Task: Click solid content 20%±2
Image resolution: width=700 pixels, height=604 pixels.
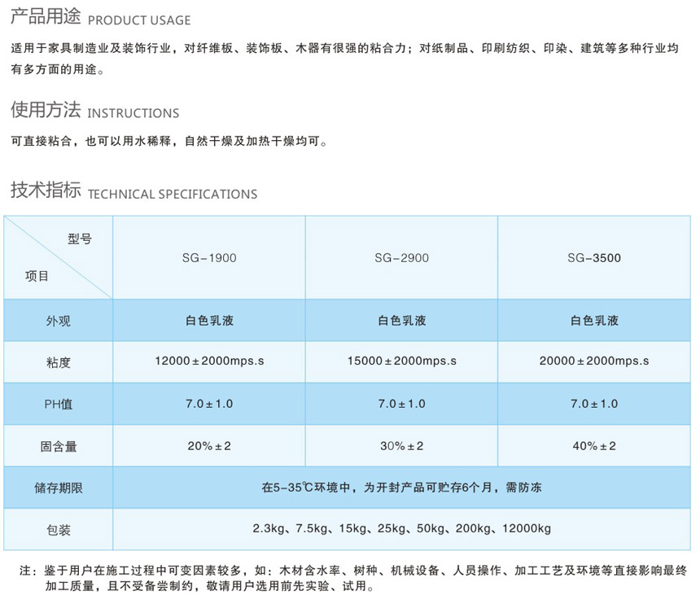Action: 209,445
